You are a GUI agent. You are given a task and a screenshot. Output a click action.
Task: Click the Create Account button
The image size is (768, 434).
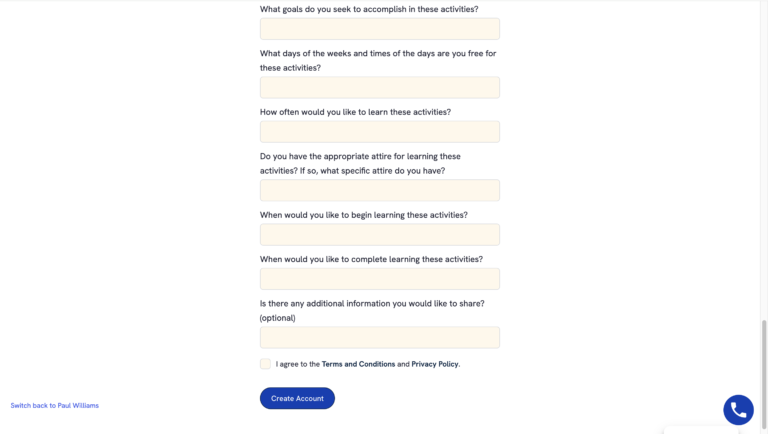click(x=297, y=398)
